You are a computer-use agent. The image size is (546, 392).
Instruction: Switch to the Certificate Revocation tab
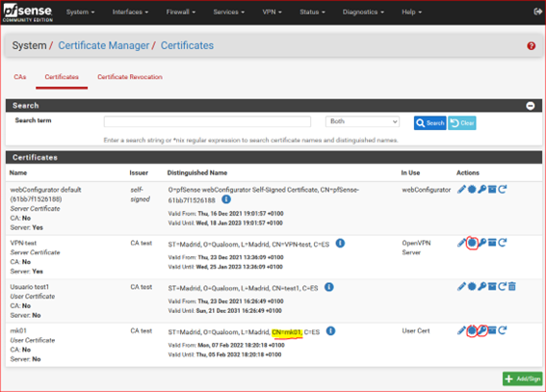(130, 77)
